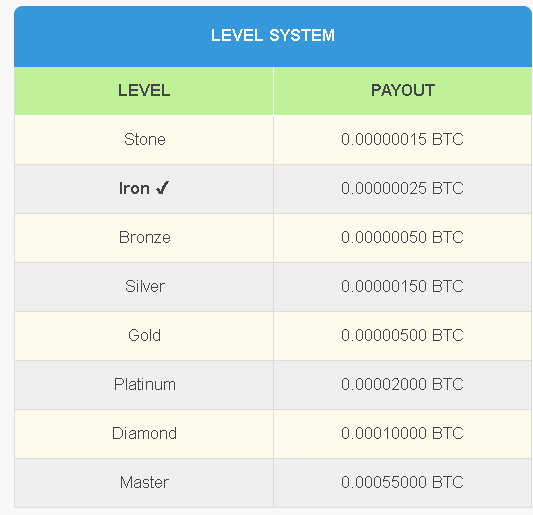Click the LEVEL SYSTEM header title
The image size is (533, 515).
pyautogui.click(x=273, y=35)
